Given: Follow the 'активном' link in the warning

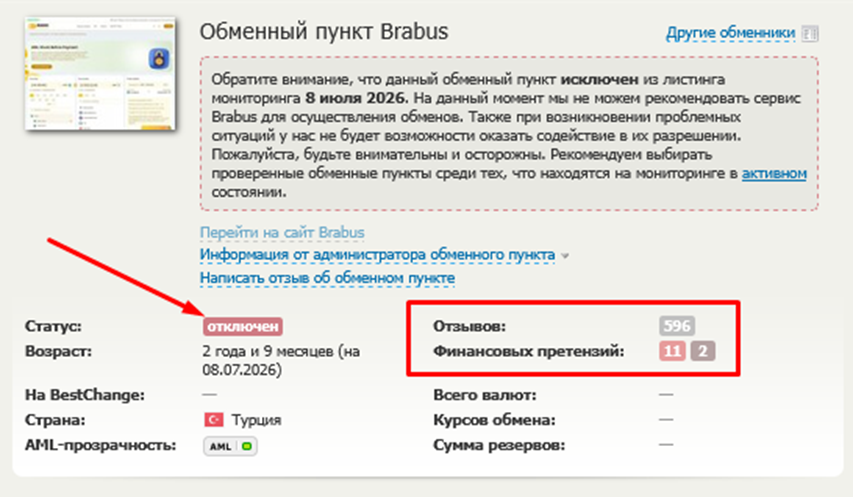Looking at the screenshot, I should [x=774, y=173].
